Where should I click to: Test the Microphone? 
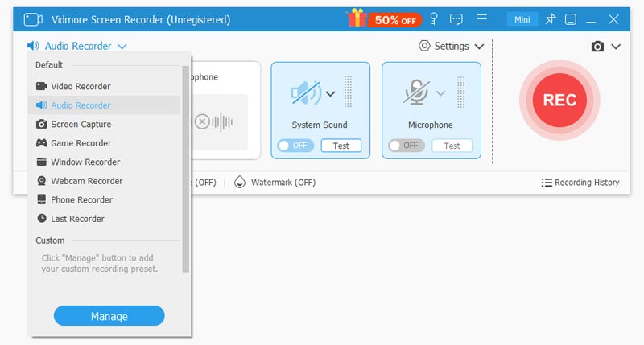[x=452, y=146]
